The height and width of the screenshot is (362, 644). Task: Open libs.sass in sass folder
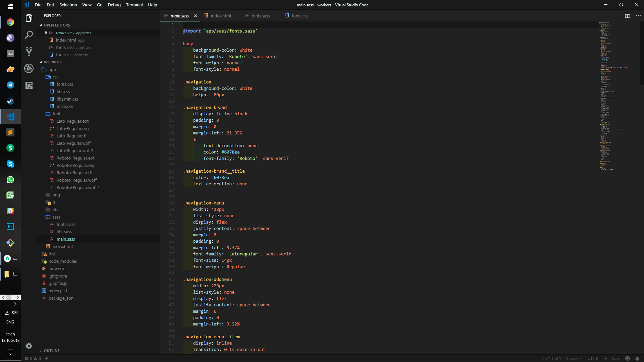[x=64, y=232]
